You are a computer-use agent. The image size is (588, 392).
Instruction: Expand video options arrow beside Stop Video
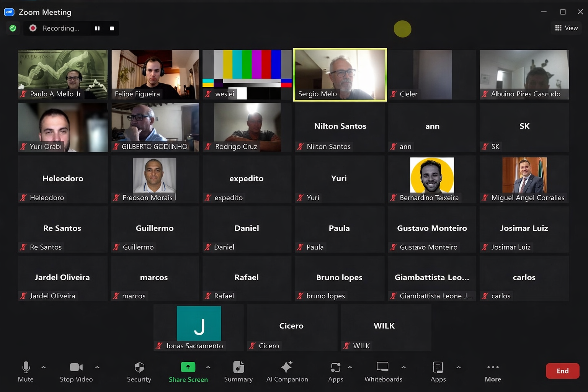(97, 367)
